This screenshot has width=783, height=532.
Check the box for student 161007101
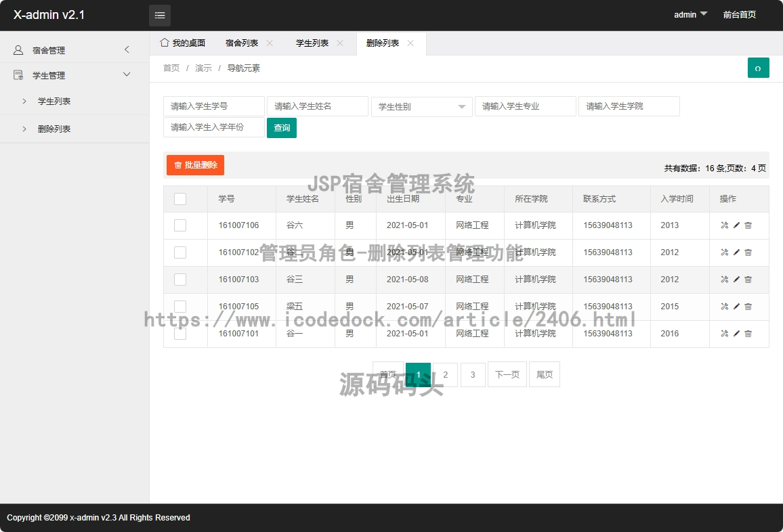click(x=180, y=334)
